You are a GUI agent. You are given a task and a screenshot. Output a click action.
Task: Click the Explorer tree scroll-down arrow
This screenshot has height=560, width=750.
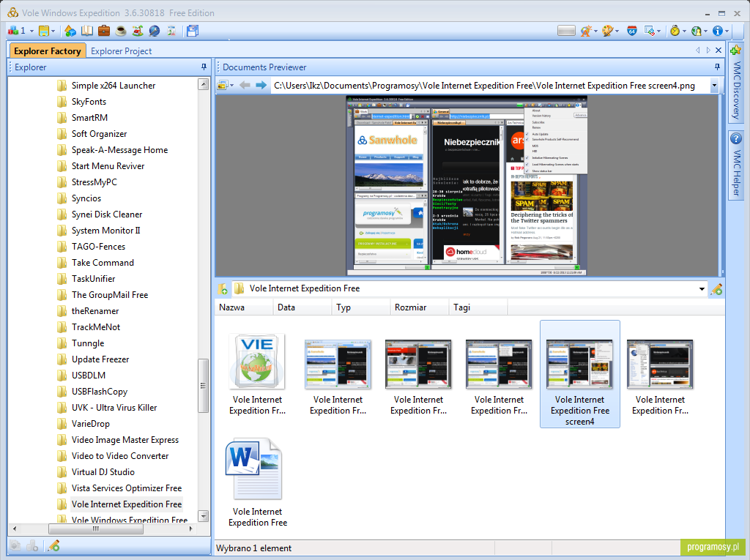tap(204, 516)
